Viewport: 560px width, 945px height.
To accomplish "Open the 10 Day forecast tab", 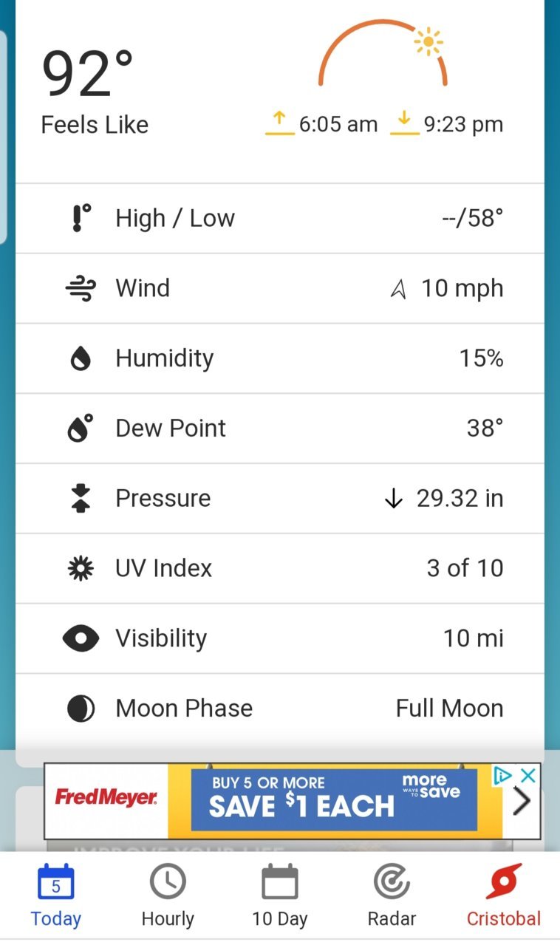I will click(x=280, y=895).
